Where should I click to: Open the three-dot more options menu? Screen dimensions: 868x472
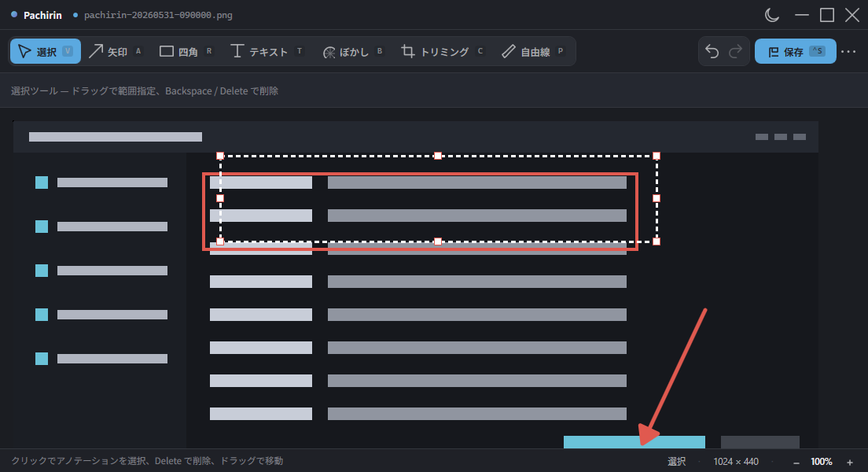point(848,51)
